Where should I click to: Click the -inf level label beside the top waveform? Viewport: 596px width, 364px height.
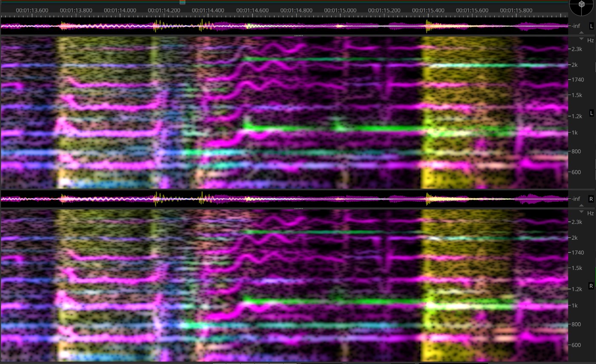click(x=576, y=26)
